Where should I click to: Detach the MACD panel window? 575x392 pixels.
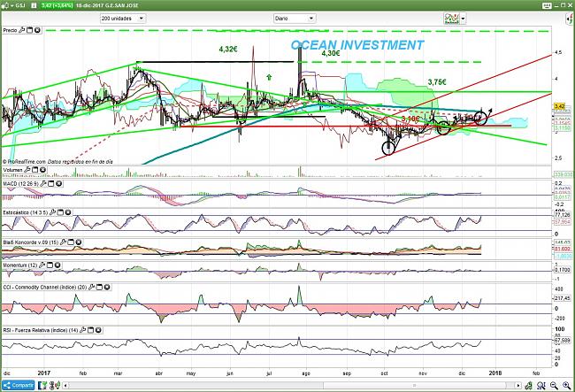pyautogui.click(x=51, y=183)
